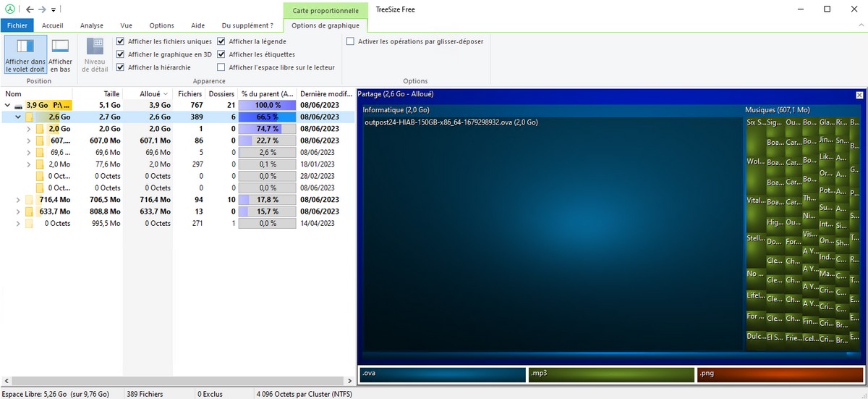Viewport: 868px width, 399px height.
Task: Expand the 716,4 Mo folder node
Action: point(18,199)
